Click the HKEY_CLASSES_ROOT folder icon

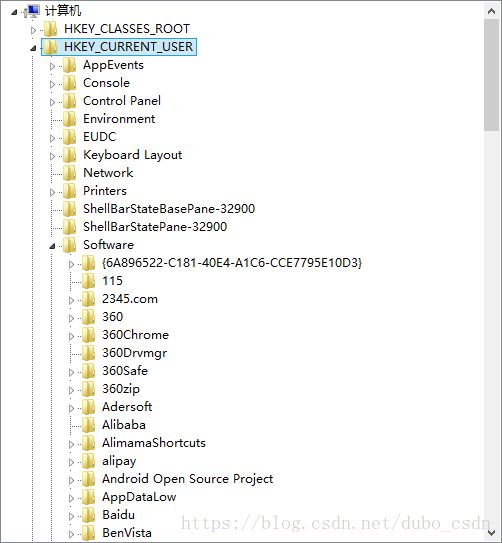51,29
